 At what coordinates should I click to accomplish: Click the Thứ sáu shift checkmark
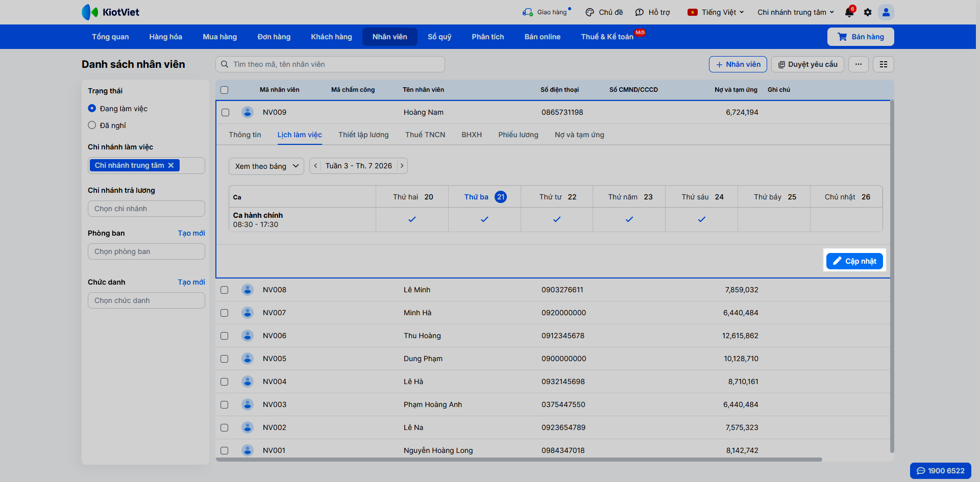tap(702, 219)
